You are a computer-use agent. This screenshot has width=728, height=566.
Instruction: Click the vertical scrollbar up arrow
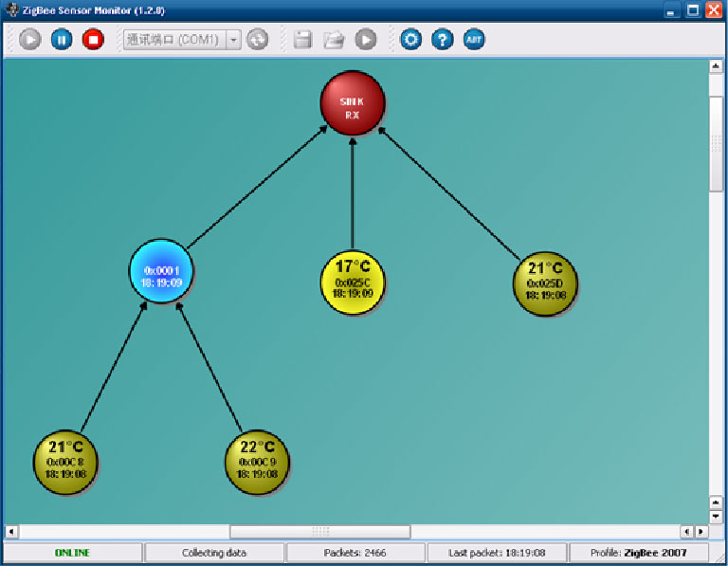(x=717, y=66)
